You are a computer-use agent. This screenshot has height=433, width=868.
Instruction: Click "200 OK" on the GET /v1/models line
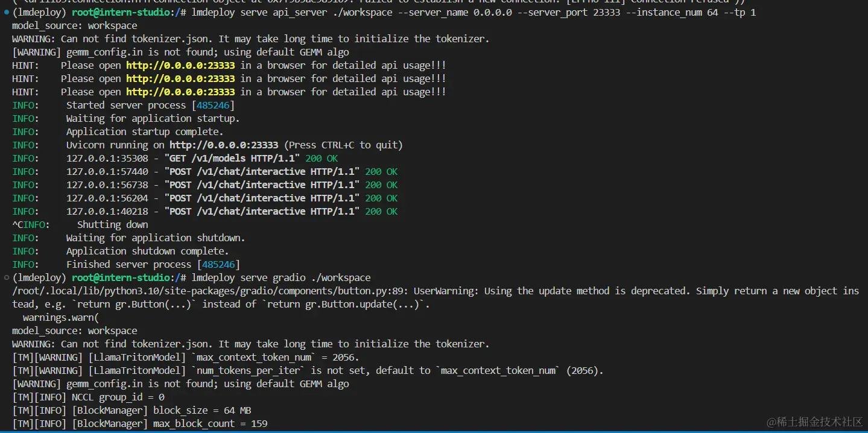(322, 158)
